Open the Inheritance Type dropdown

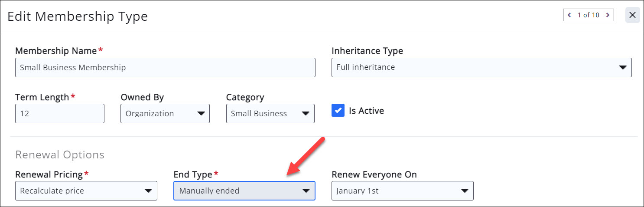pos(481,67)
